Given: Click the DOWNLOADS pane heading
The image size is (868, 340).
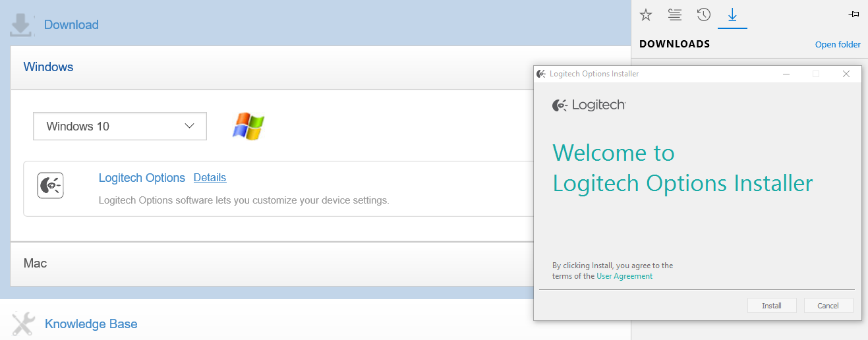Looking at the screenshot, I should tap(674, 44).
